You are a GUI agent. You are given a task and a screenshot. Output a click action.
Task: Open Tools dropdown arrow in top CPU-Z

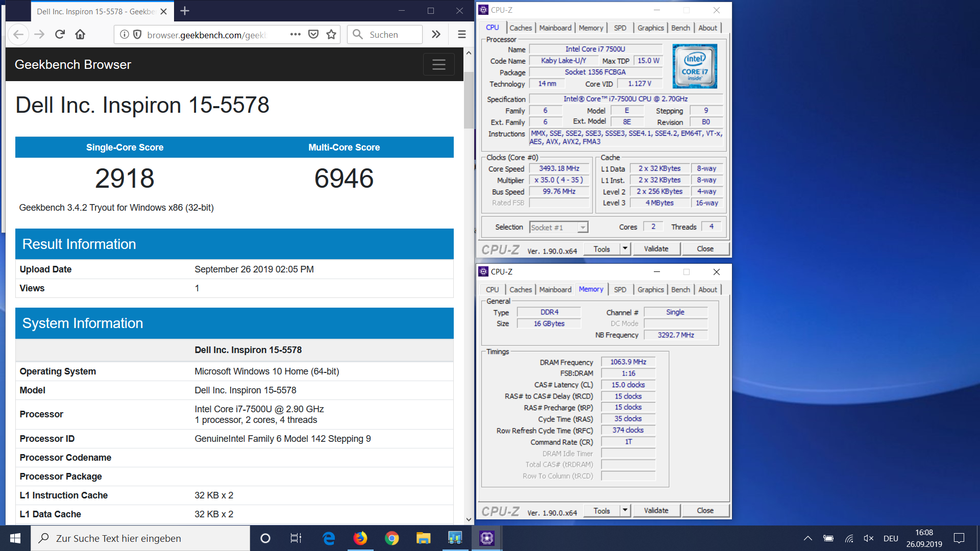(625, 249)
